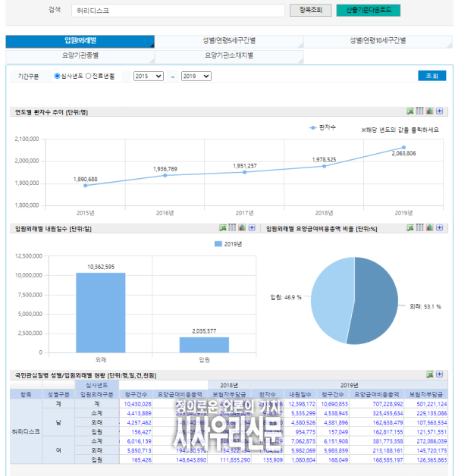Export the yearly patient trend chart to Excel
The image size is (455, 476).
point(410,111)
